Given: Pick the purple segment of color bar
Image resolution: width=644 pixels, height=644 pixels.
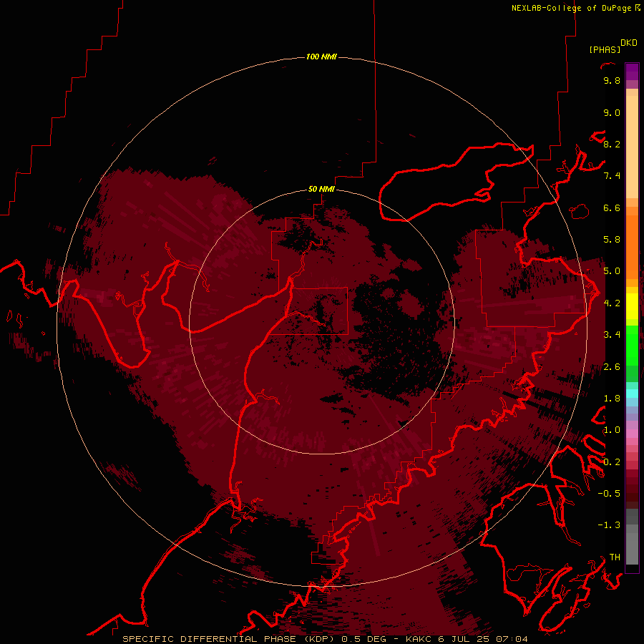Looking at the screenshot, I should coord(632,72).
